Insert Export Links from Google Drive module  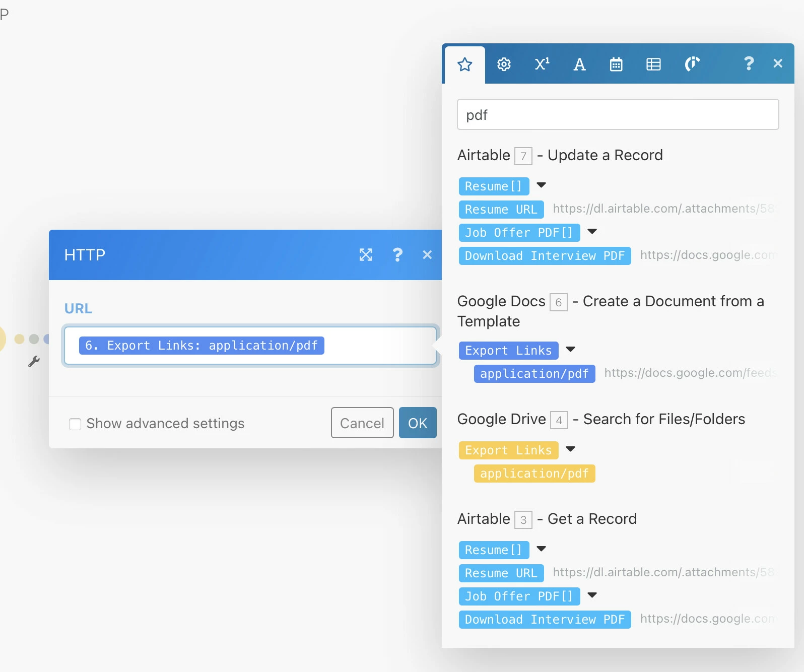coord(508,450)
